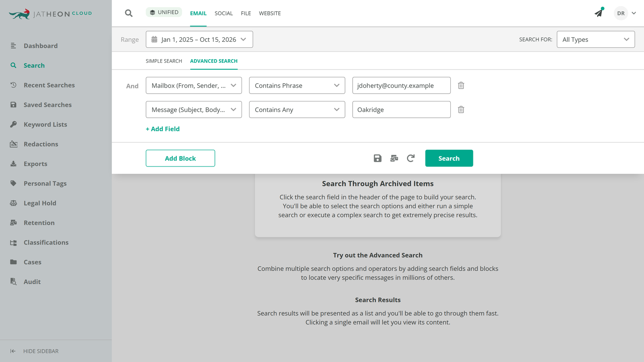The image size is (644, 362).
Task: Click the jdoherty@county.example input field
Action: point(401,85)
